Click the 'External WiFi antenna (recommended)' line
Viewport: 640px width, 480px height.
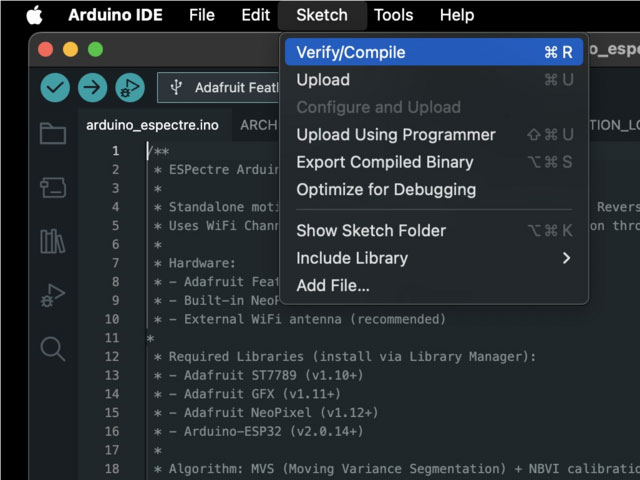[x=299, y=319]
